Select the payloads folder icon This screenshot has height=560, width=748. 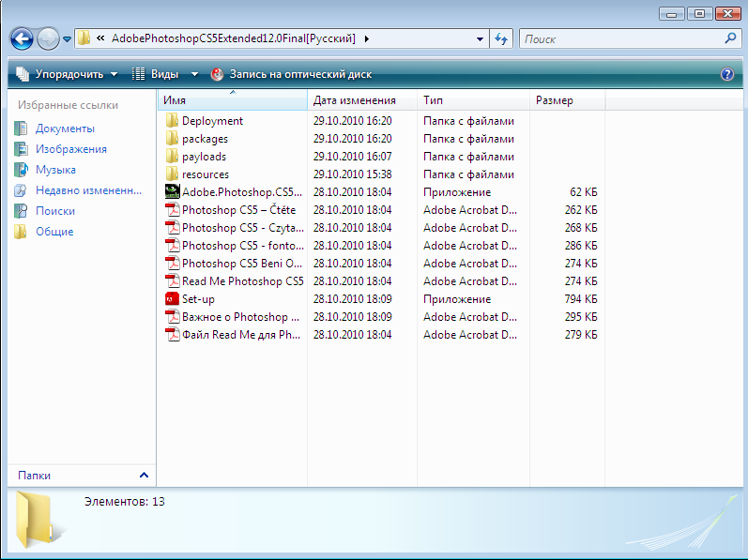172,156
